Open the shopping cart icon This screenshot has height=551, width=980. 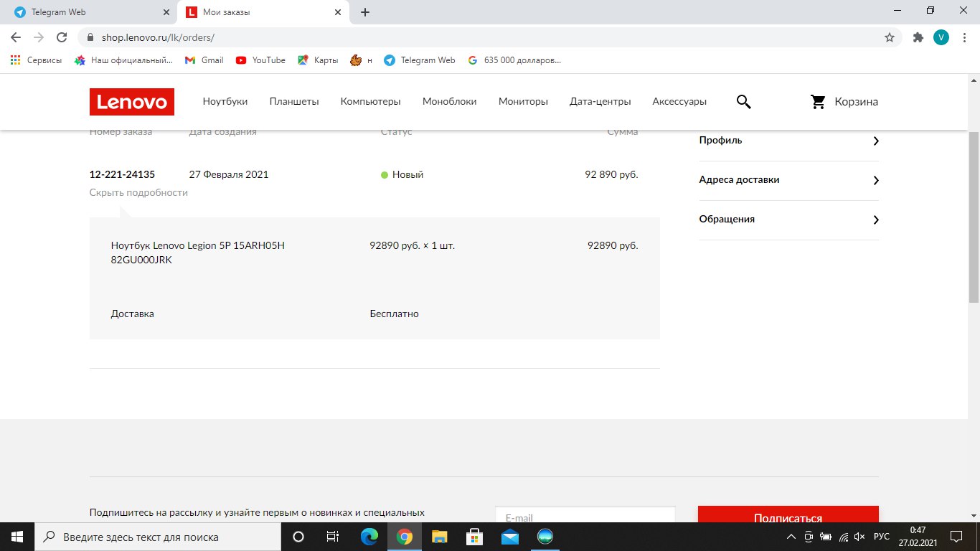coord(818,102)
